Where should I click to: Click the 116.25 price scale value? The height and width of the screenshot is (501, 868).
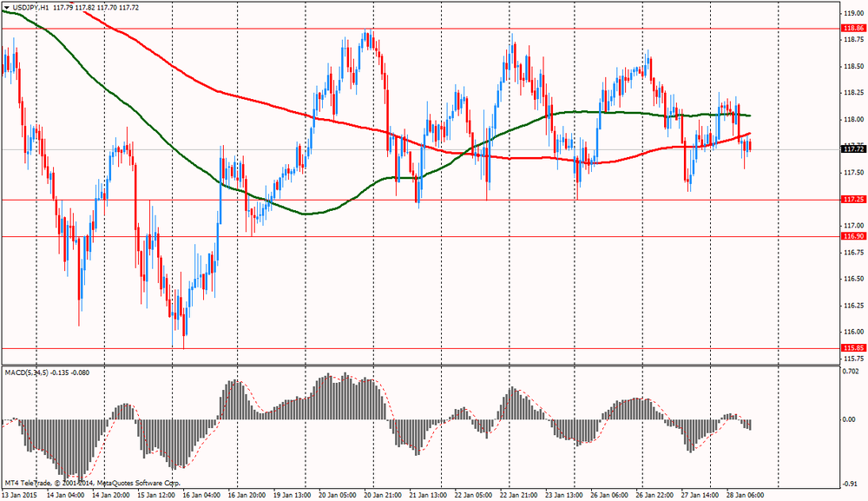pyautogui.click(x=853, y=306)
